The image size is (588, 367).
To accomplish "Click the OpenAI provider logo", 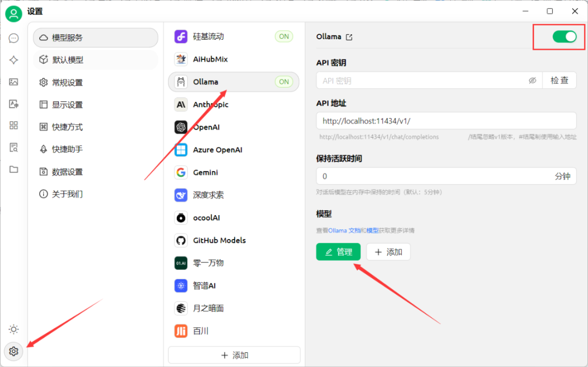I will point(181,127).
